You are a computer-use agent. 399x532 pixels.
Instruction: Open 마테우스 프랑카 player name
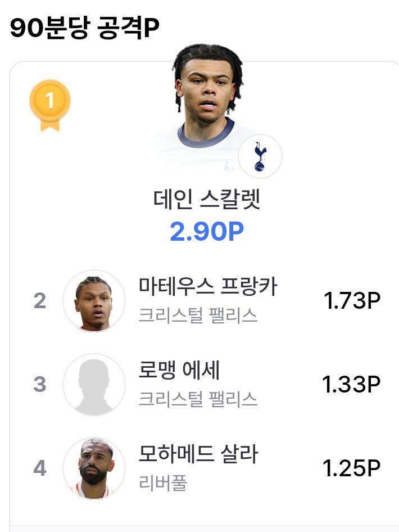[208, 286]
